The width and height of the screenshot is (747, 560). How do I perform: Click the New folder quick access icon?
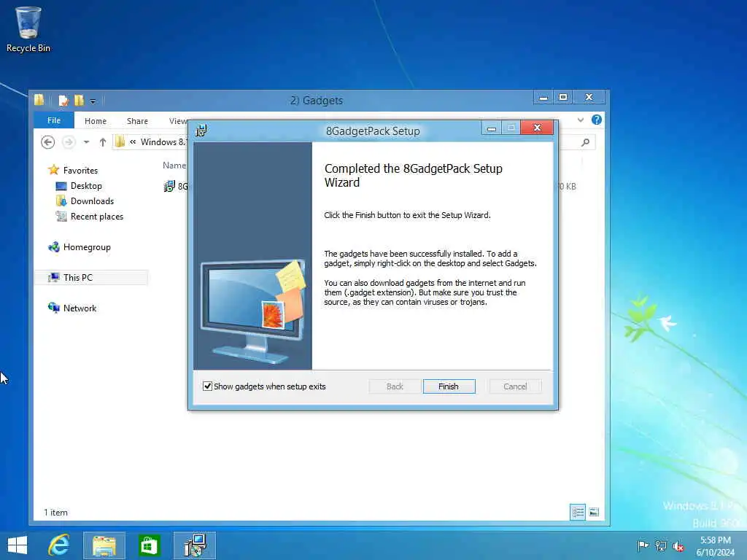[79, 100]
